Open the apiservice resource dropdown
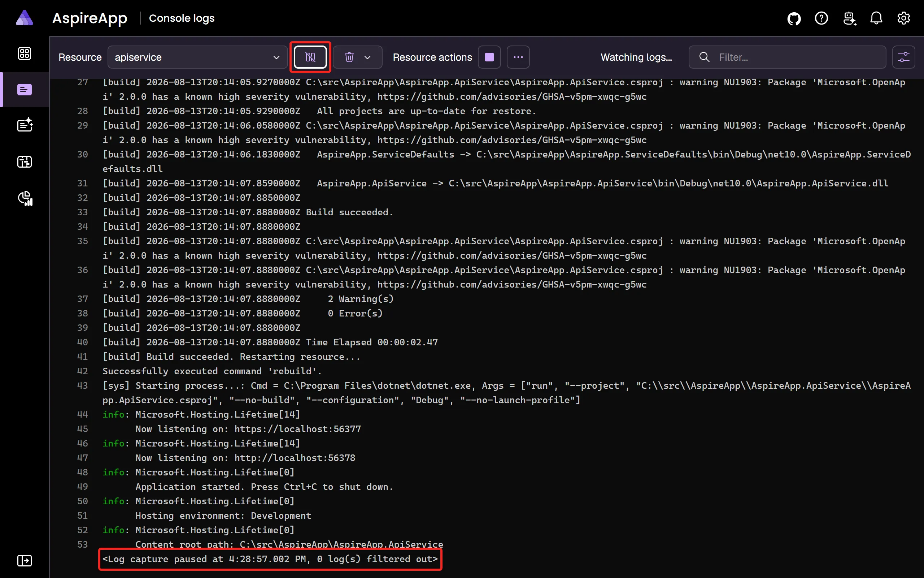The image size is (924, 578). point(197,57)
